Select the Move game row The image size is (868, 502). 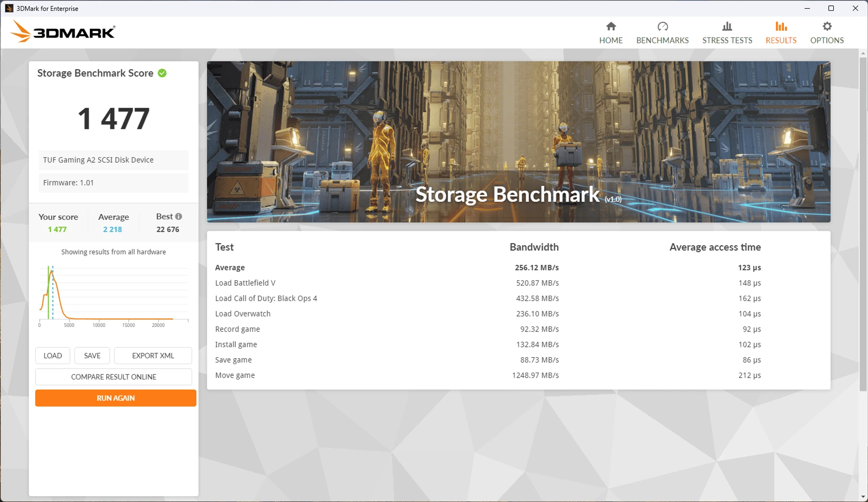[x=519, y=375]
